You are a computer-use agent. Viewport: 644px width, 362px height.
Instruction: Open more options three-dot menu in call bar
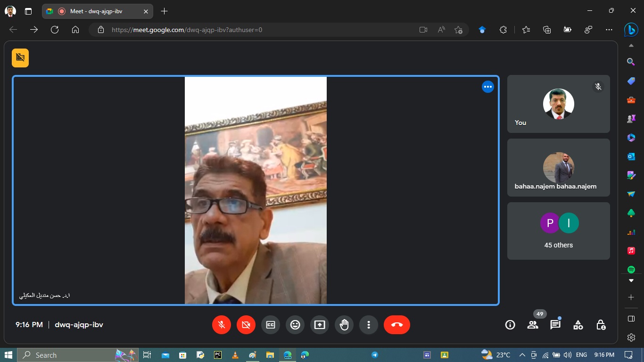[369, 325]
